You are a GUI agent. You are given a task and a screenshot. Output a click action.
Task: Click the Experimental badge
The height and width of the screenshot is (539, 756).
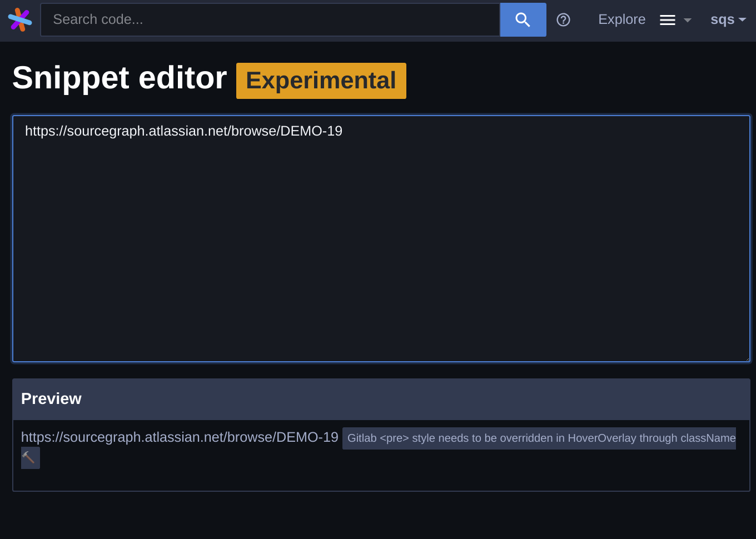321,81
